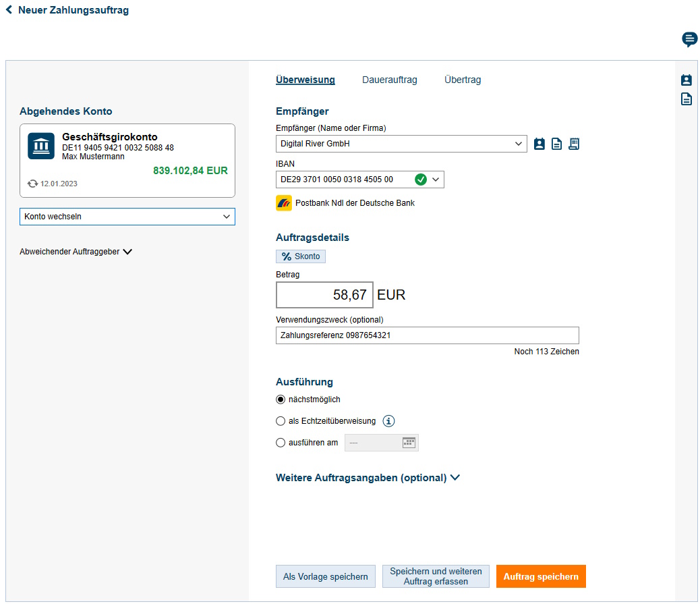Click Max Mustermann account holder name

tap(93, 157)
